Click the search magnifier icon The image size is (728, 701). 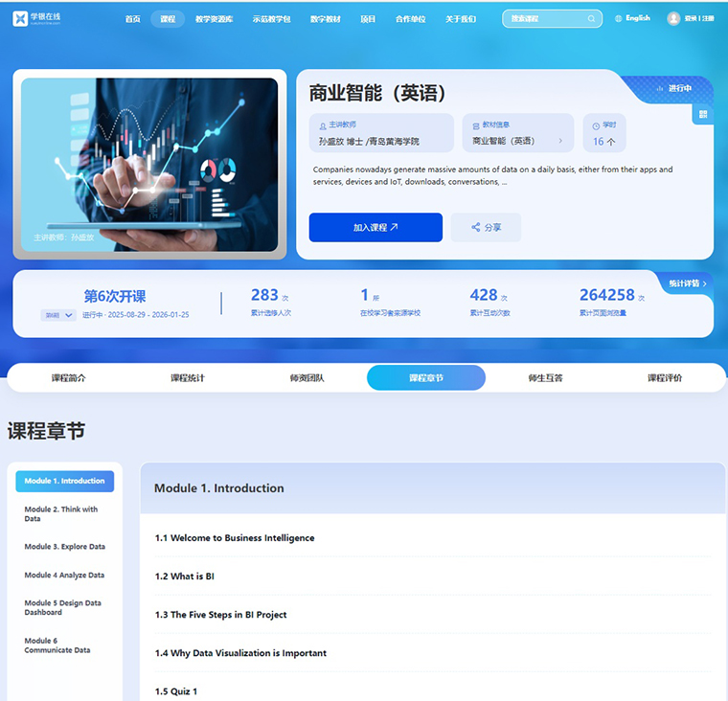[592, 18]
